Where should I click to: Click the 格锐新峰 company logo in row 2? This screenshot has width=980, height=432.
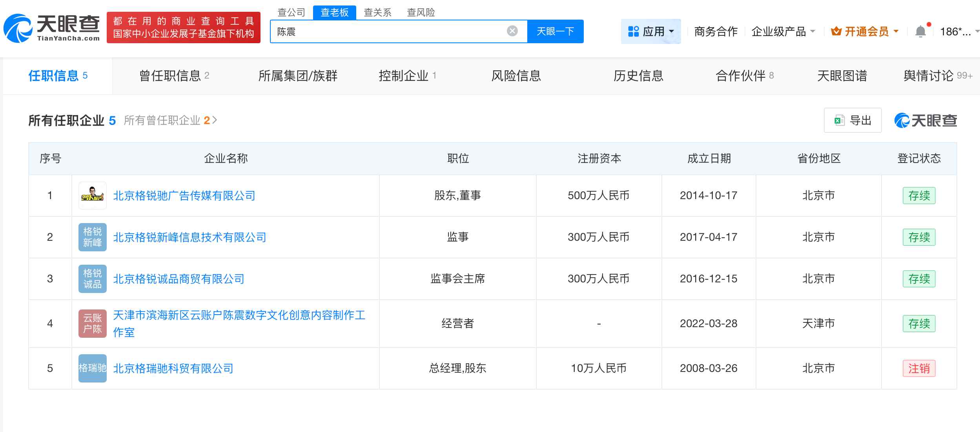(x=92, y=237)
